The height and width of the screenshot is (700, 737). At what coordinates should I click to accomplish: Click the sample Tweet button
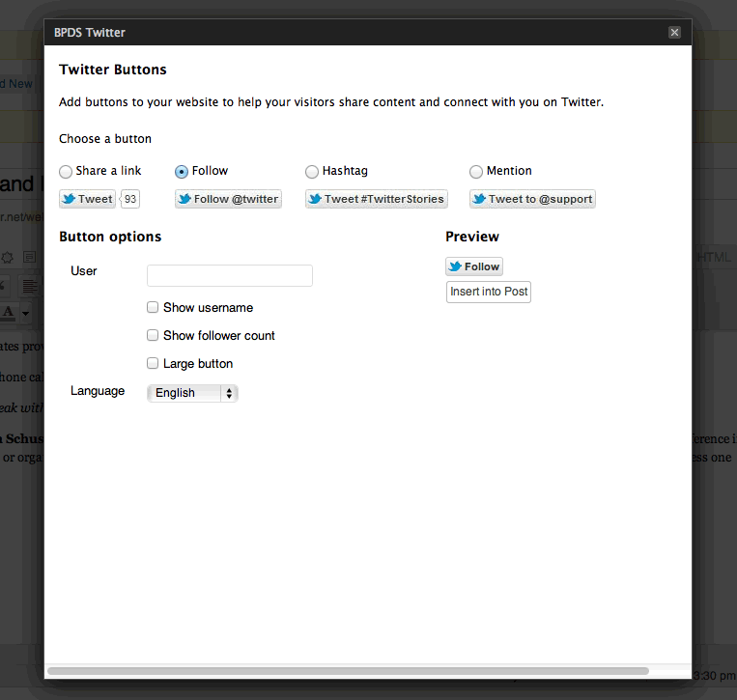pyautogui.click(x=87, y=199)
